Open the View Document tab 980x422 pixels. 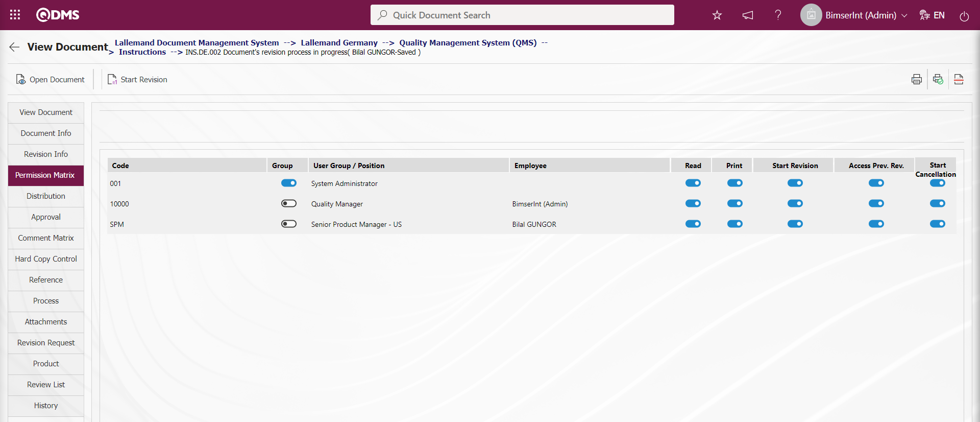click(46, 112)
